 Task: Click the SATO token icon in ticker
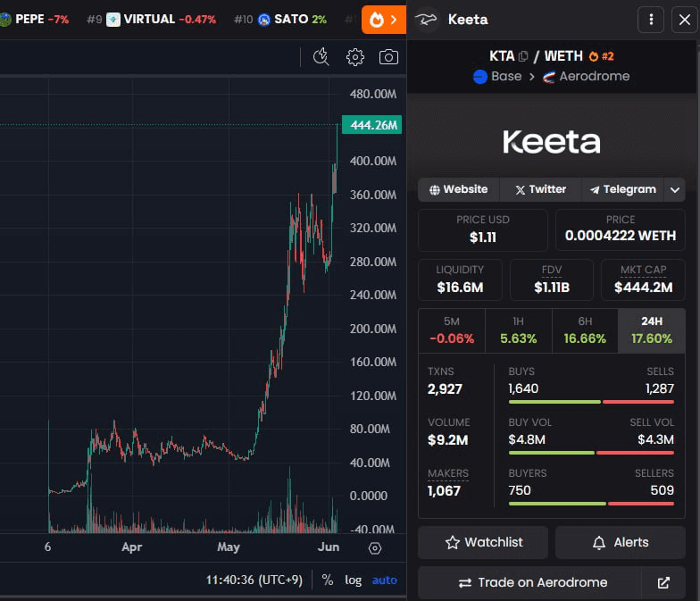[x=264, y=20]
